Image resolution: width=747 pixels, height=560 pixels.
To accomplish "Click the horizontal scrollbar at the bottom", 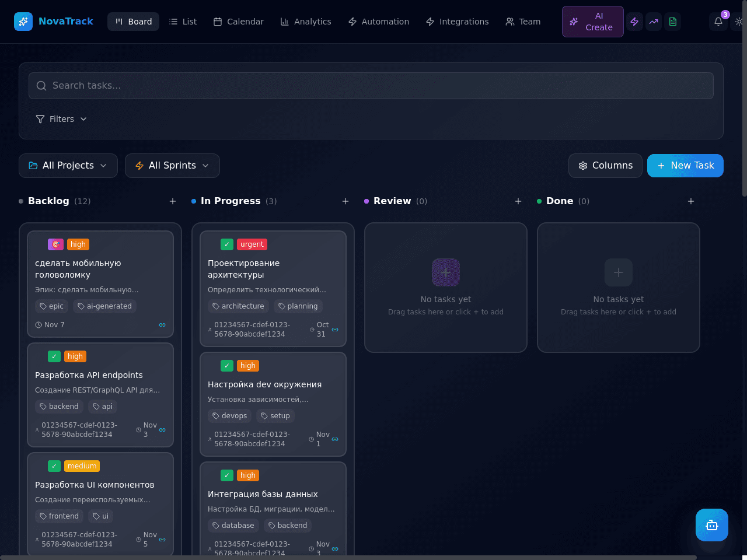I will click(x=348, y=558).
